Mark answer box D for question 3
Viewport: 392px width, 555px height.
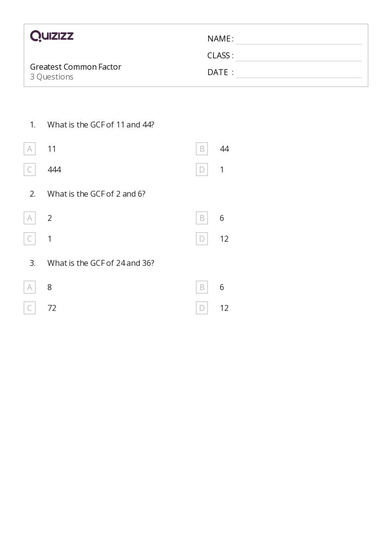(202, 308)
